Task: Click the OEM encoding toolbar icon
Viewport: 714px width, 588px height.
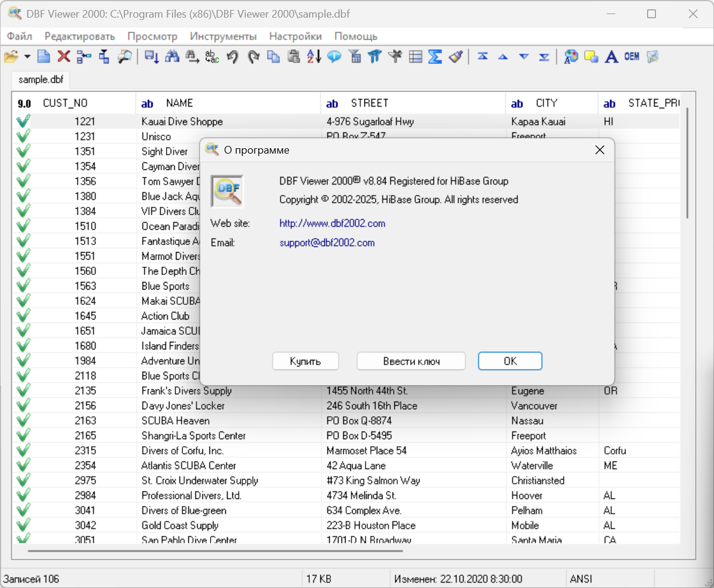Action: point(632,56)
